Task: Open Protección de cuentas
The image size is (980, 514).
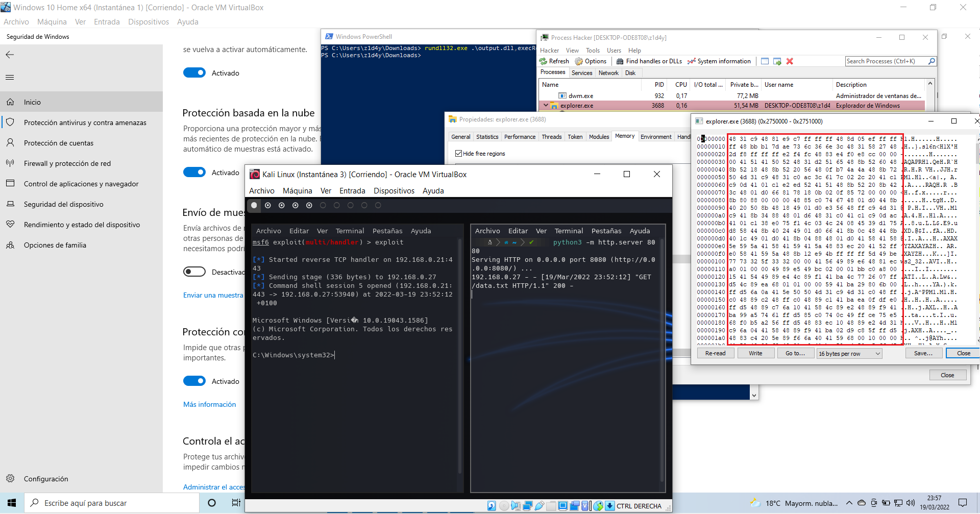Action: (82, 143)
